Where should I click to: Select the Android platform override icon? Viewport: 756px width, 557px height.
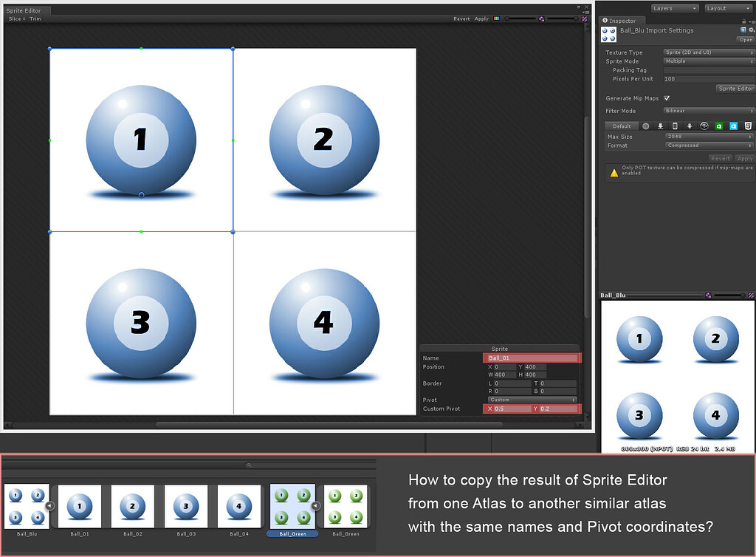[x=690, y=126]
